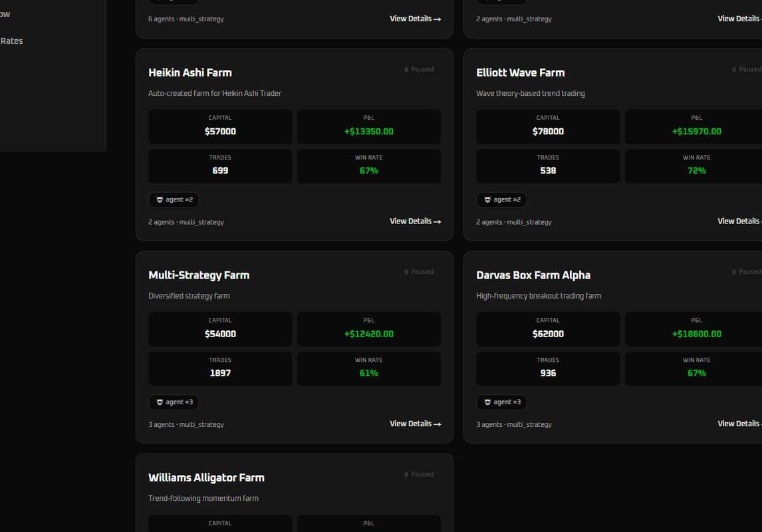Click the agent icon in Elliott Wave Farm

(x=487, y=199)
